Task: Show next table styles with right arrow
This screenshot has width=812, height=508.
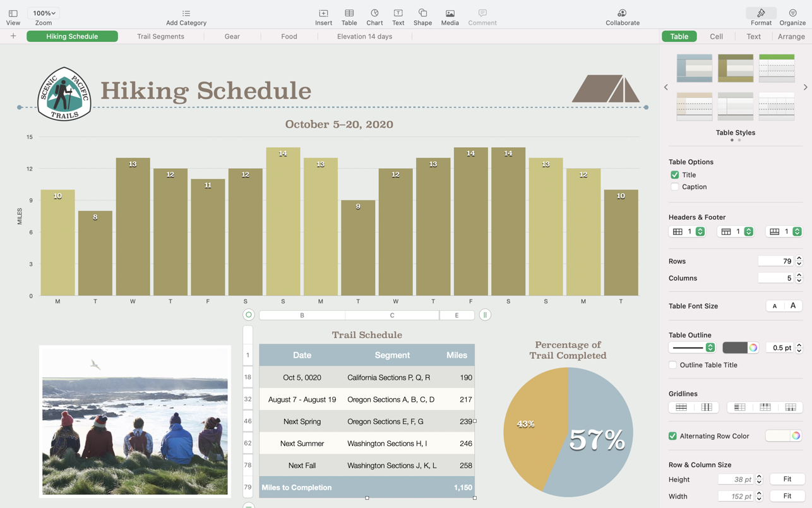Action: (x=805, y=87)
